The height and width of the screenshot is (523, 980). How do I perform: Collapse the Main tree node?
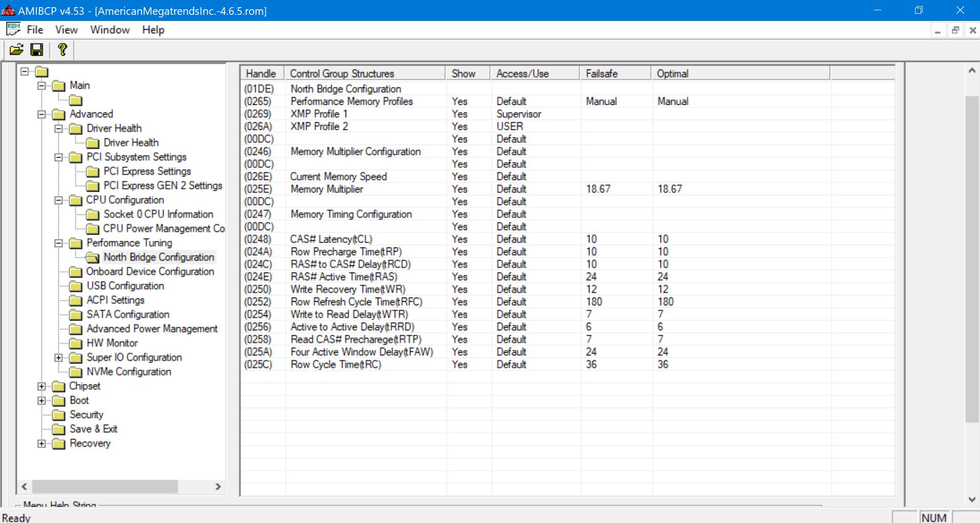[x=41, y=85]
